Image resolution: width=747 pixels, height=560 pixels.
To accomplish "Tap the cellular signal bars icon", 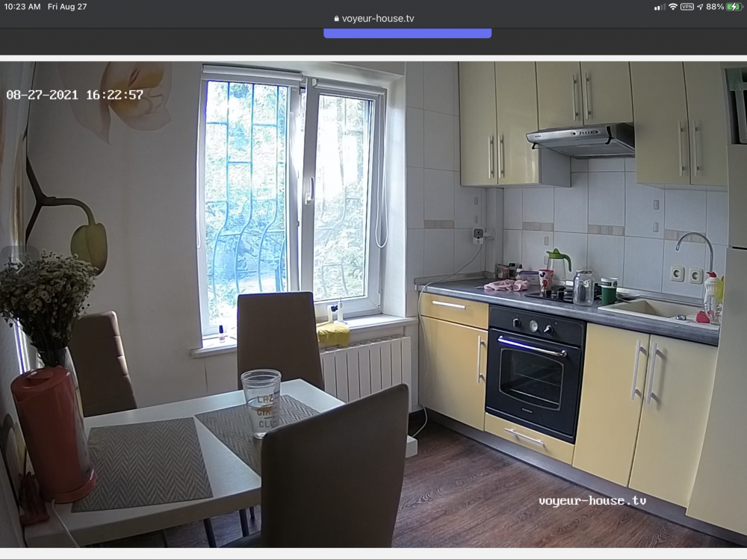I will tap(660, 7).
